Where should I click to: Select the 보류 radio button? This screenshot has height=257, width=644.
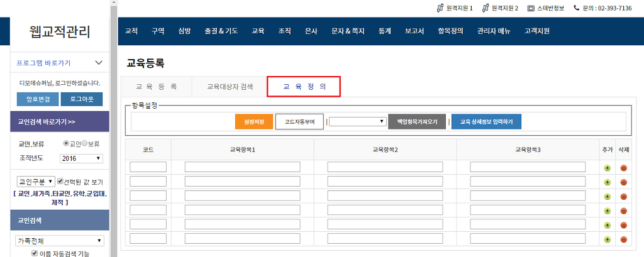[x=85, y=144]
